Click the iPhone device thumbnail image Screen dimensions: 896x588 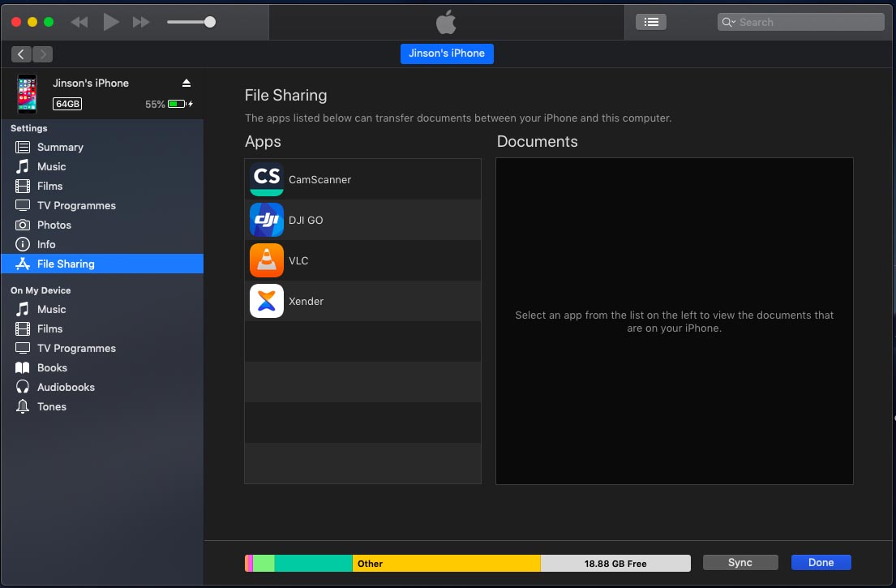(x=27, y=94)
